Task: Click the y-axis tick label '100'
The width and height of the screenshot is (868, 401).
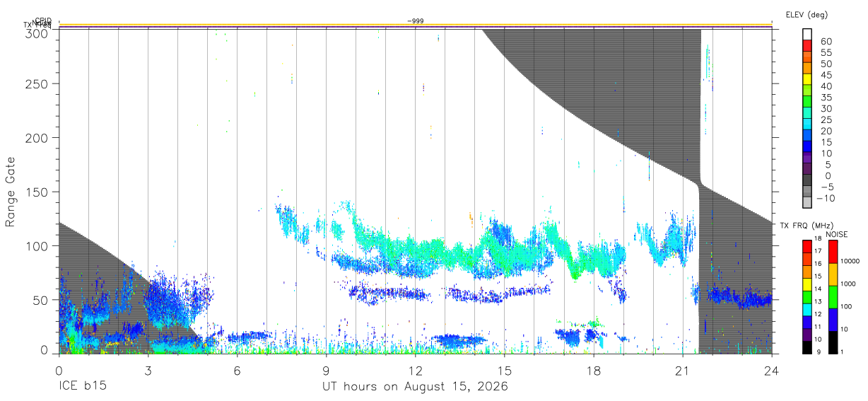Action: [x=38, y=245]
